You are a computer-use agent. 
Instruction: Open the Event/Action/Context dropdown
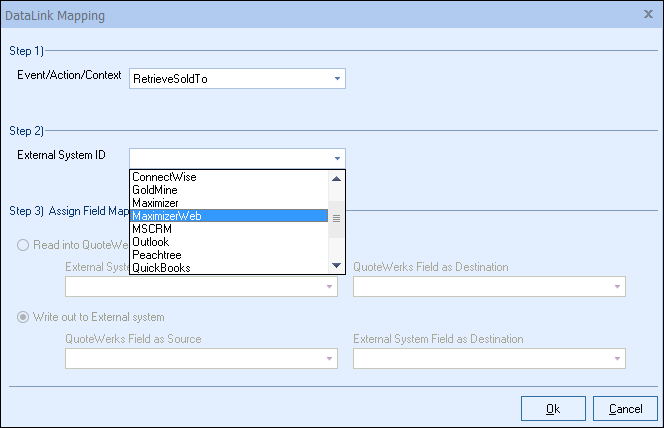[337, 78]
